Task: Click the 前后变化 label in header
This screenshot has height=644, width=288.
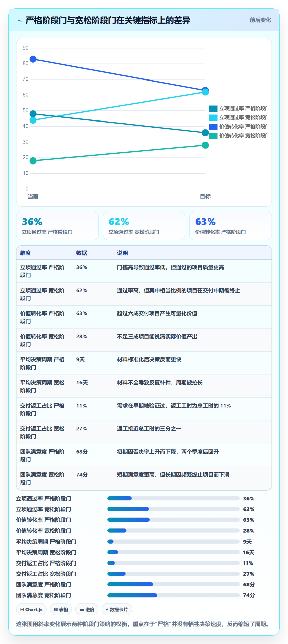Action: pyautogui.click(x=260, y=20)
